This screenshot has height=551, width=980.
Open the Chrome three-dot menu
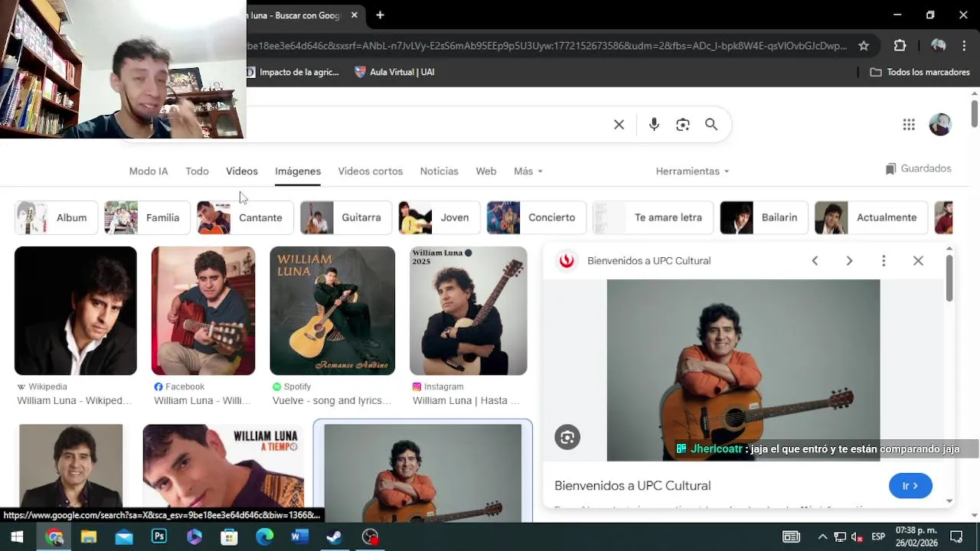tap(964, 46)
